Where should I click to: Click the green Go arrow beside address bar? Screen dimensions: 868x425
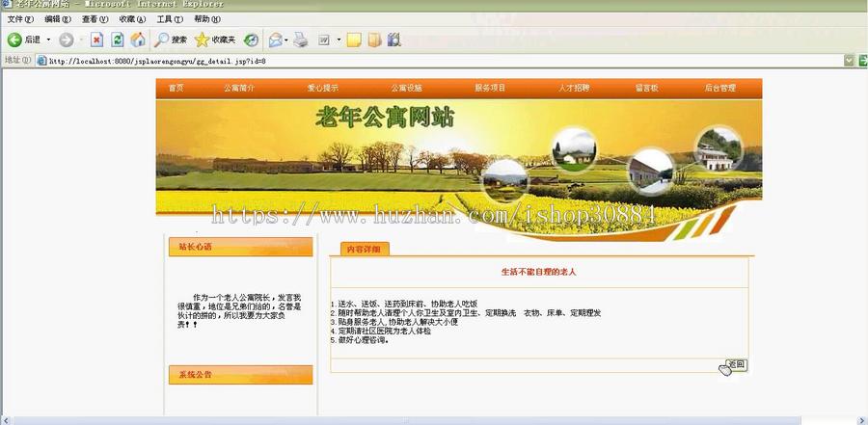click(x=863, y=61)
